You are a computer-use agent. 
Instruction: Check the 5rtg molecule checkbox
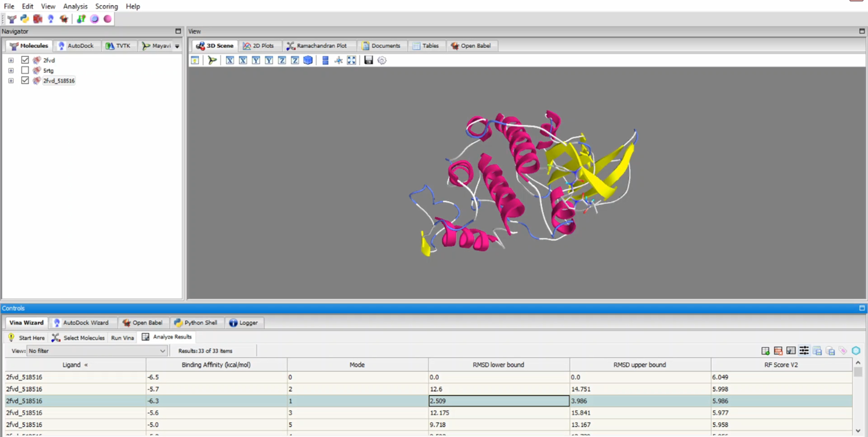25,70
